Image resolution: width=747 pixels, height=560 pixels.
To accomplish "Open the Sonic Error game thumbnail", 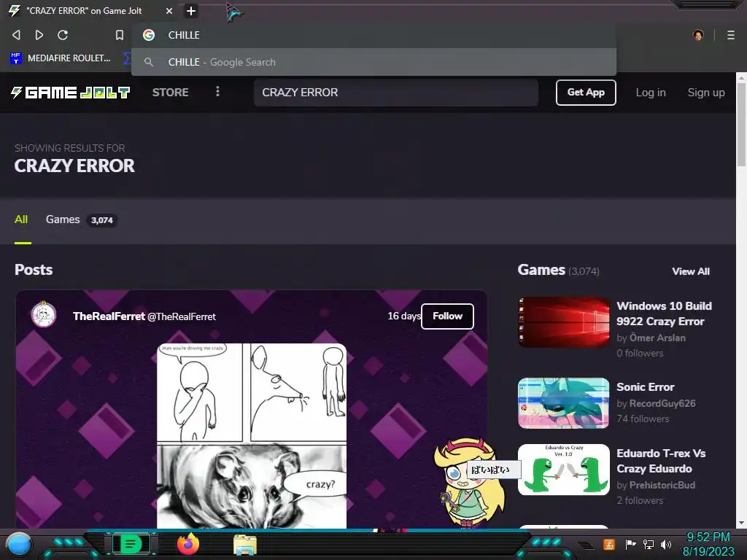I will [x=564, y=403].
